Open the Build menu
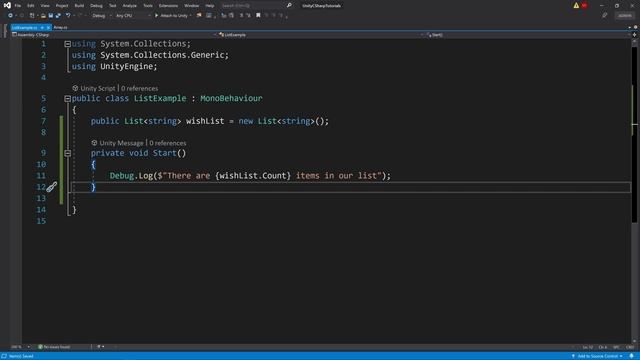Image resolution: width=640 pixels, height=360 pixels. [79, 6]
